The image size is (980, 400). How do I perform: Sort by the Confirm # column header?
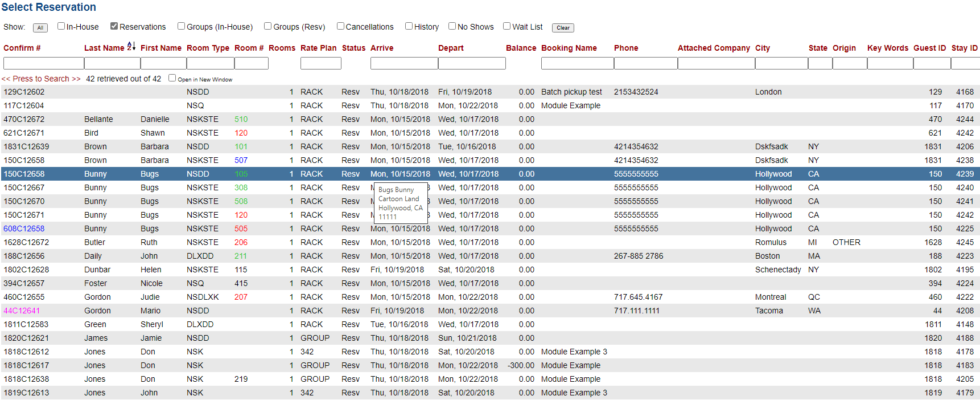[x=22, y=48]
